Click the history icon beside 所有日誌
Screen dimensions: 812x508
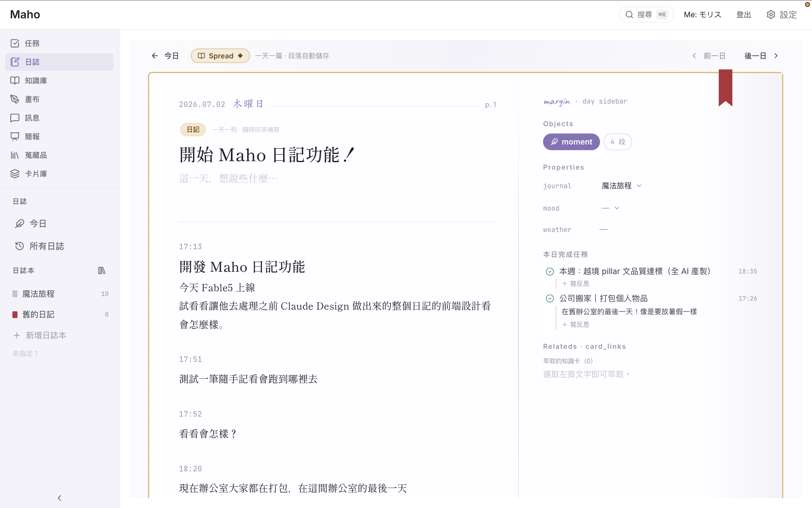click(x=20, y=246)
